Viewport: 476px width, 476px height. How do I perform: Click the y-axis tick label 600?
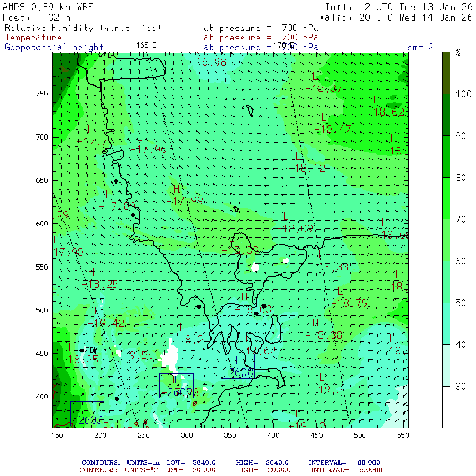[42, 224]
